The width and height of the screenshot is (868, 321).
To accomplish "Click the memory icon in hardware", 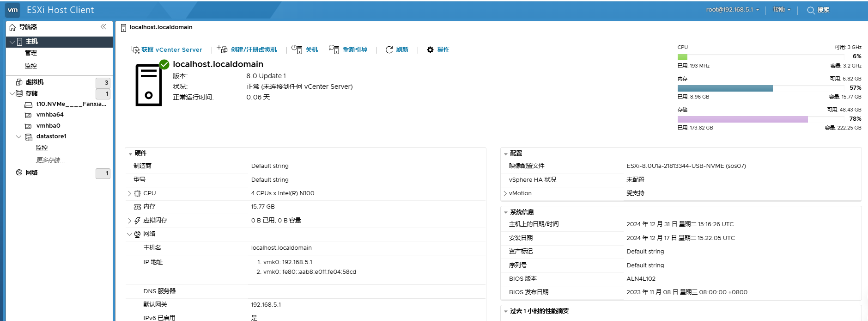I will [137, 207].
